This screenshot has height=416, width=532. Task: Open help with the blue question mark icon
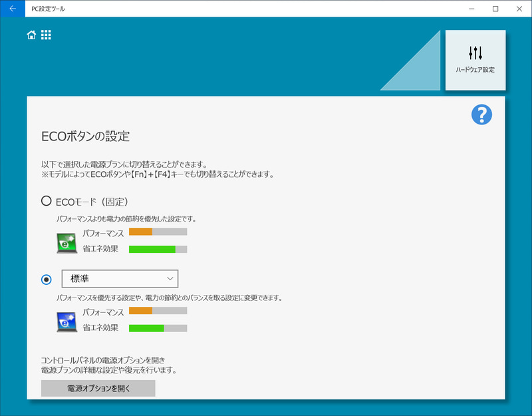481,114
